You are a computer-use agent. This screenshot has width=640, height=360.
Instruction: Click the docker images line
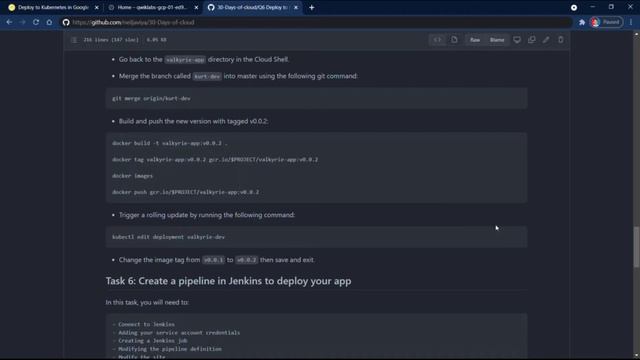(x=132, y=176)
